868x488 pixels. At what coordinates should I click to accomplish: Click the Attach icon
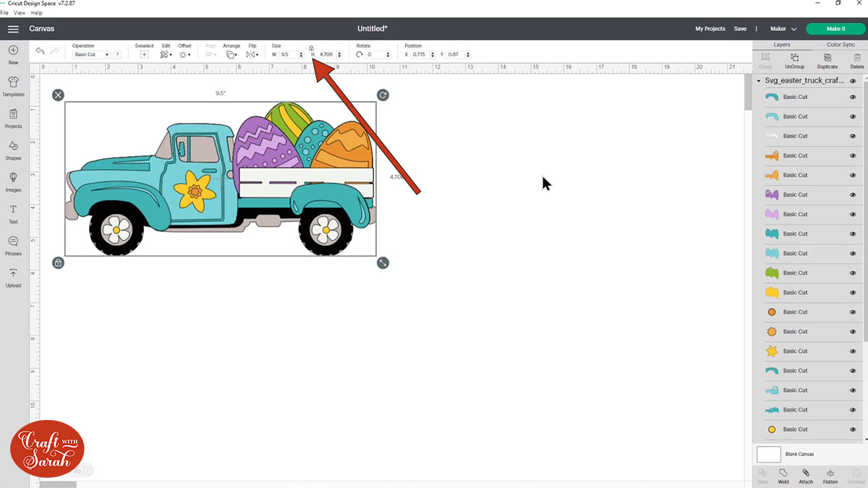click(x=806, y=474)
